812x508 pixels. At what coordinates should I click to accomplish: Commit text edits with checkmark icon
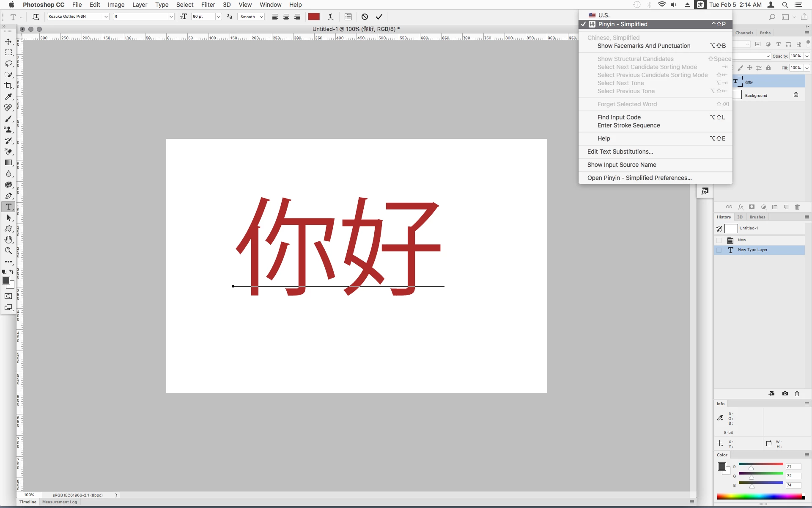(379, 17)
